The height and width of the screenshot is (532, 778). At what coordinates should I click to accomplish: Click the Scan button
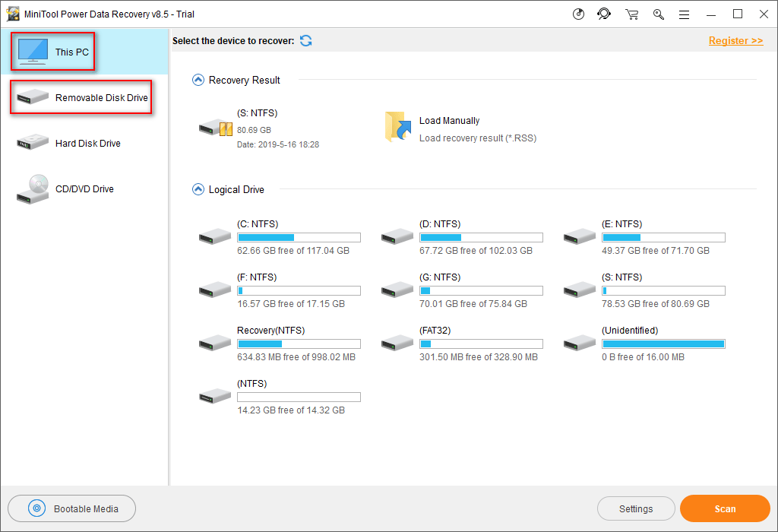(x=725, y=508)
